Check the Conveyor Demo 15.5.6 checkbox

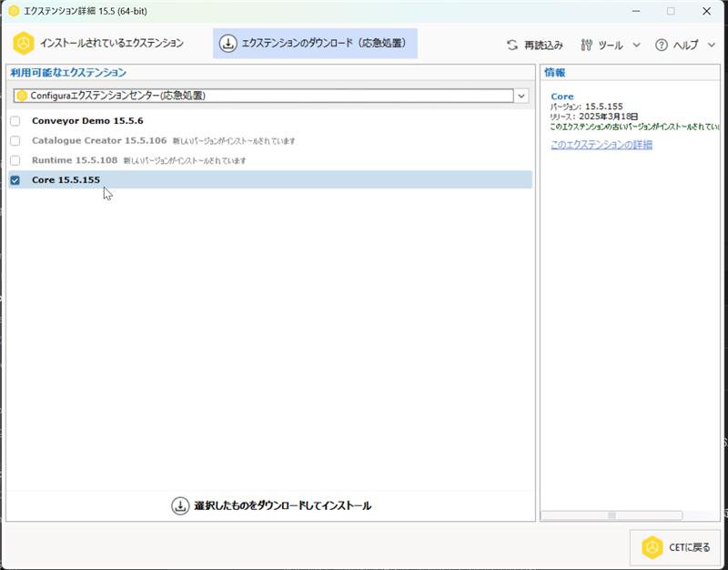pos(15,121)
